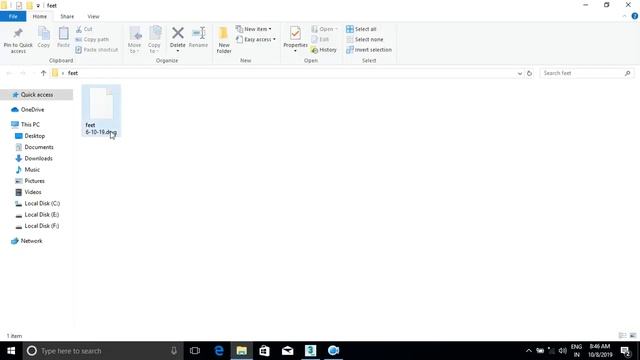The image size is (640, 360).
Task: Open Desktop in navigation pane
Action: (34, 136)
